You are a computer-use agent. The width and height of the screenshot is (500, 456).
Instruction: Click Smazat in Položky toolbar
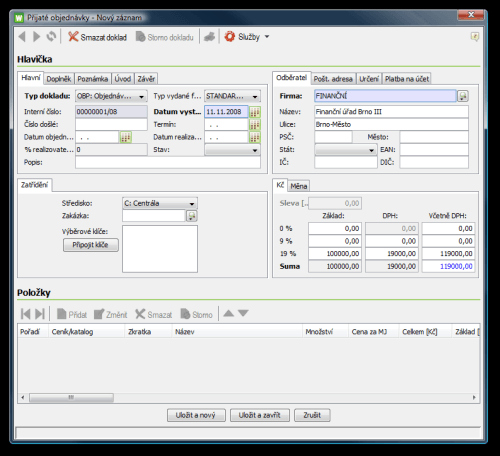click(x=154, y=314)
